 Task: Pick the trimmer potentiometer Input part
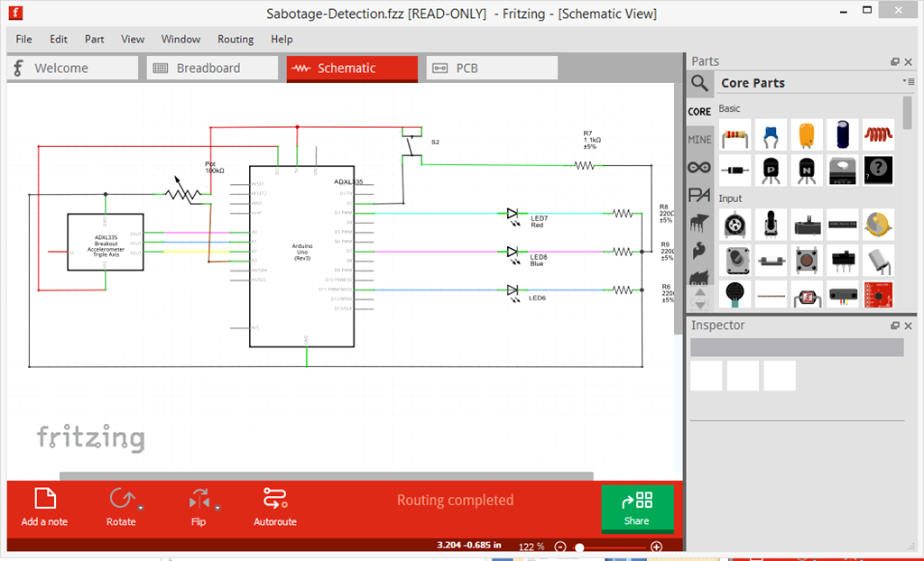735,225
